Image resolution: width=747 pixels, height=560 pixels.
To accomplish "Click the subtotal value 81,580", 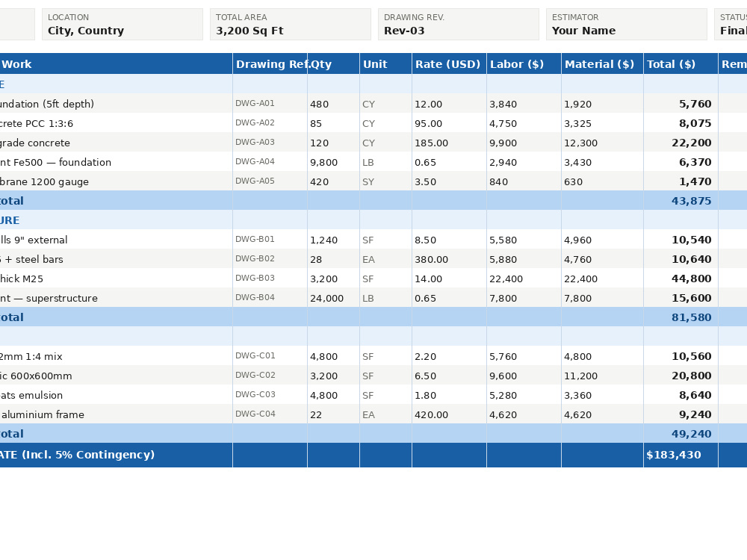I will click(691, 317).
